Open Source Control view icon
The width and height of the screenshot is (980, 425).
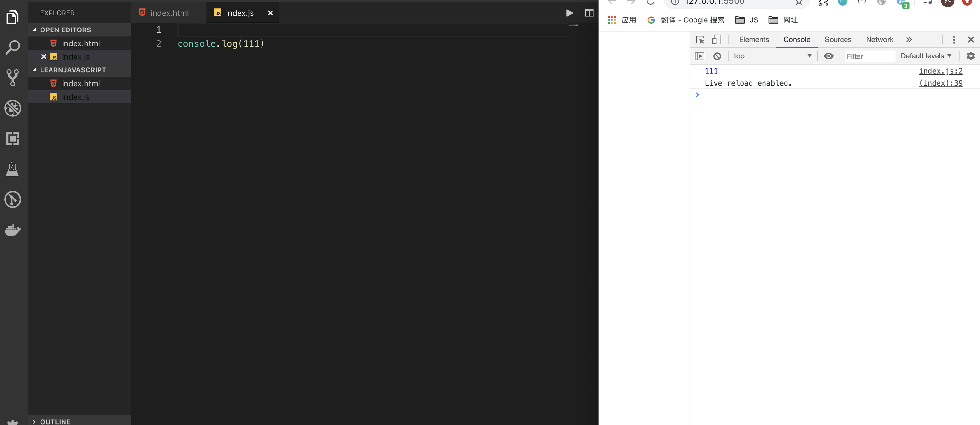pos(13,78)
